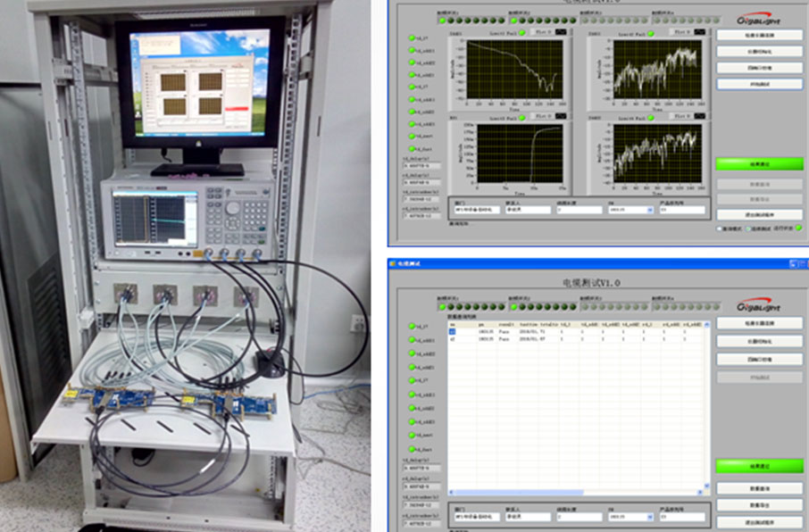Tick the first mode checkbox under the charts window's exit button
Image resolution: width=809 pixels, height=532 pixels.
coord(719,229)
